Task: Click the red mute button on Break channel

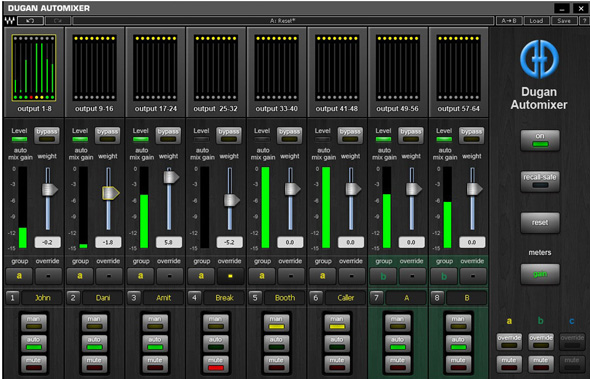Action: [216, 364]
